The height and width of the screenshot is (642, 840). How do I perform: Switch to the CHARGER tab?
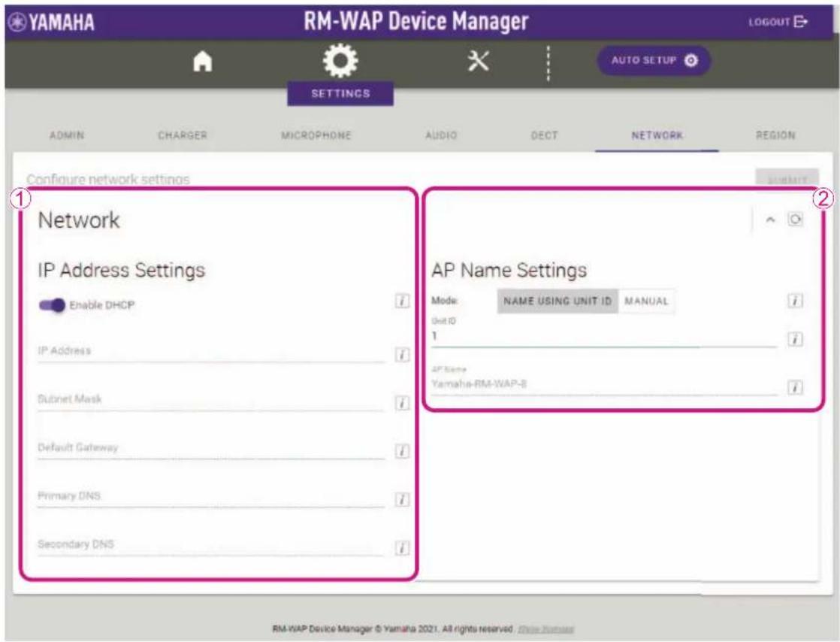point(182,135)
